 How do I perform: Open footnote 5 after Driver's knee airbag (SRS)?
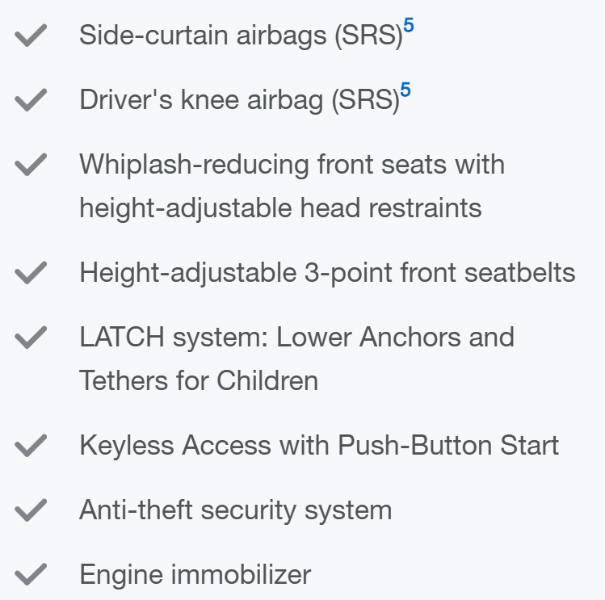click(405, 92)
